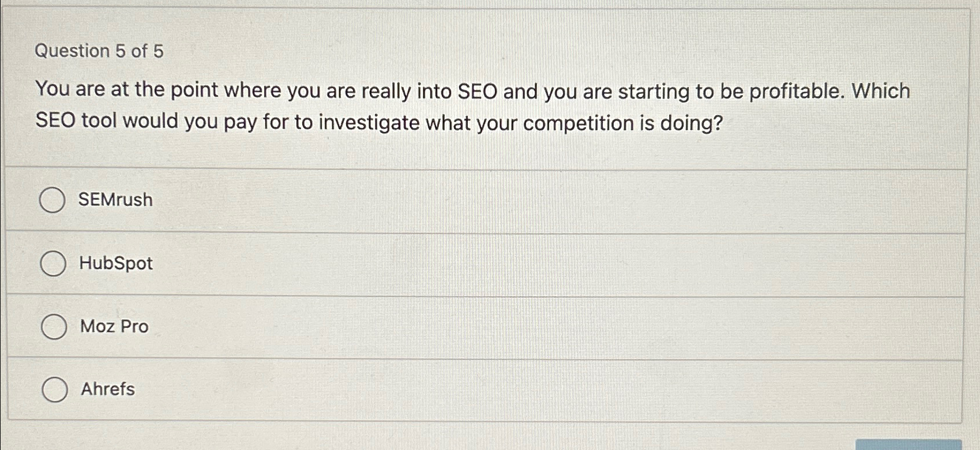The width and height of the screenshot is (980, 450).
Task: Click empty area of the Moz Pro row
Action: [x=519, y=327]
